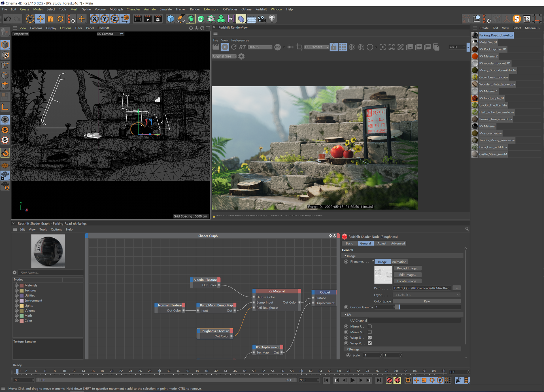544x392 pixels.
Task: Enable the Mirror V checkbox
Action: 369,332
